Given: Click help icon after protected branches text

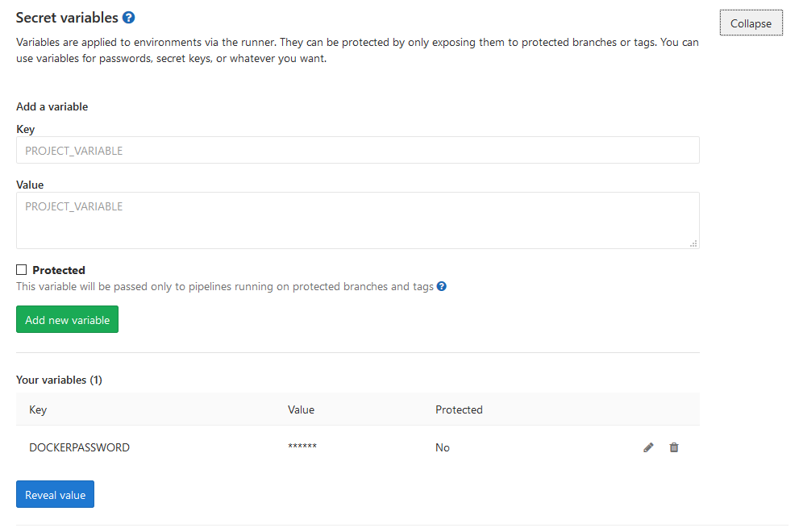Looking at the screenshot, I should pos(441,286).
